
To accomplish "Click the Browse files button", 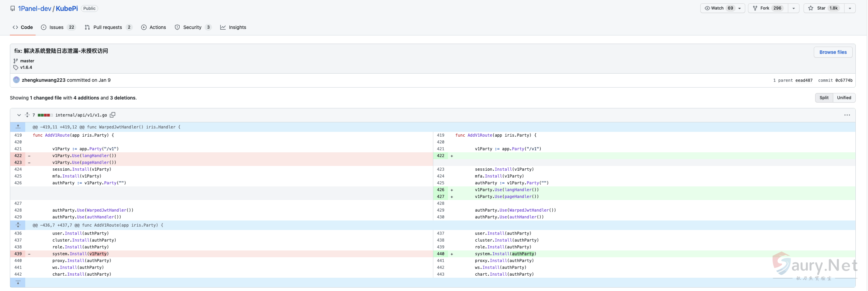I will [x=833, y=52].
